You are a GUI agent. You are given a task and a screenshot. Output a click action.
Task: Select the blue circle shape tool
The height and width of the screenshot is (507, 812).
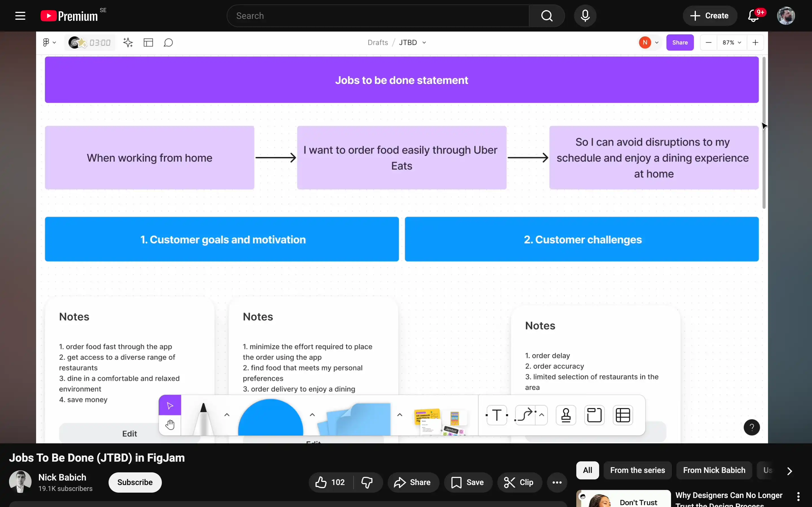[270, 417]
